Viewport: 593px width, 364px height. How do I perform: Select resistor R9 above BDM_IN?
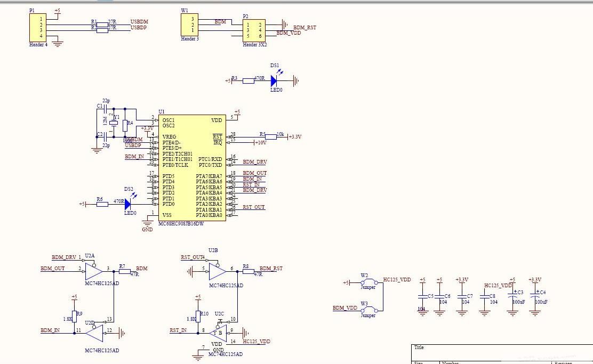(74, 317)
